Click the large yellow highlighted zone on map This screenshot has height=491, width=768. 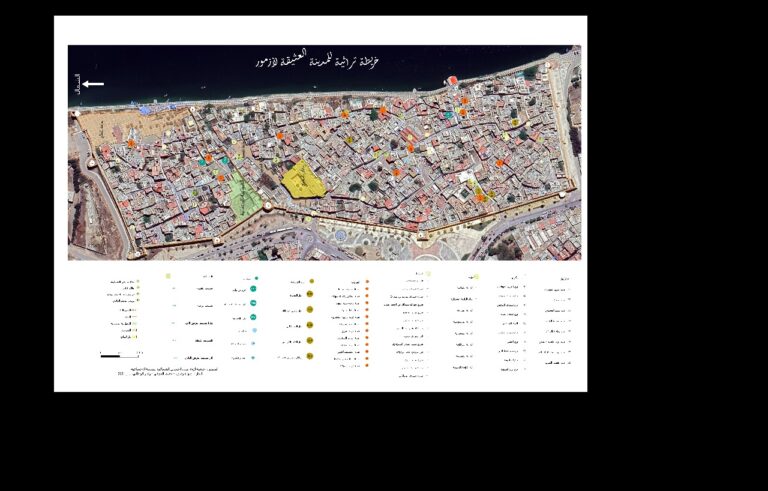(303, 179)
